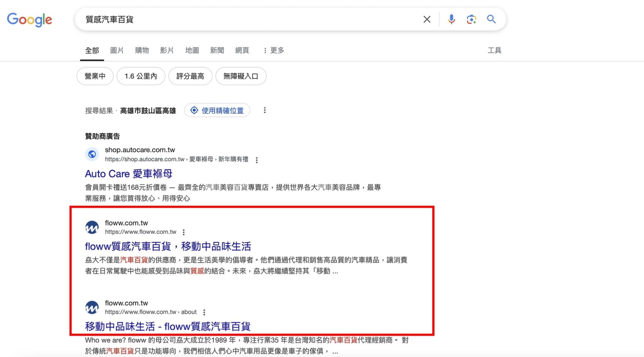Click the floww favicon beside https://www.floww.com.tw
The width and height of the screenshot is (644, 357).
(92, 227)
